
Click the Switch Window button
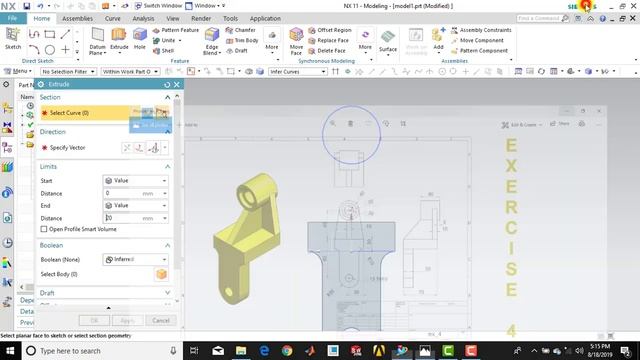pyautogui.click(x=158, y=6)
